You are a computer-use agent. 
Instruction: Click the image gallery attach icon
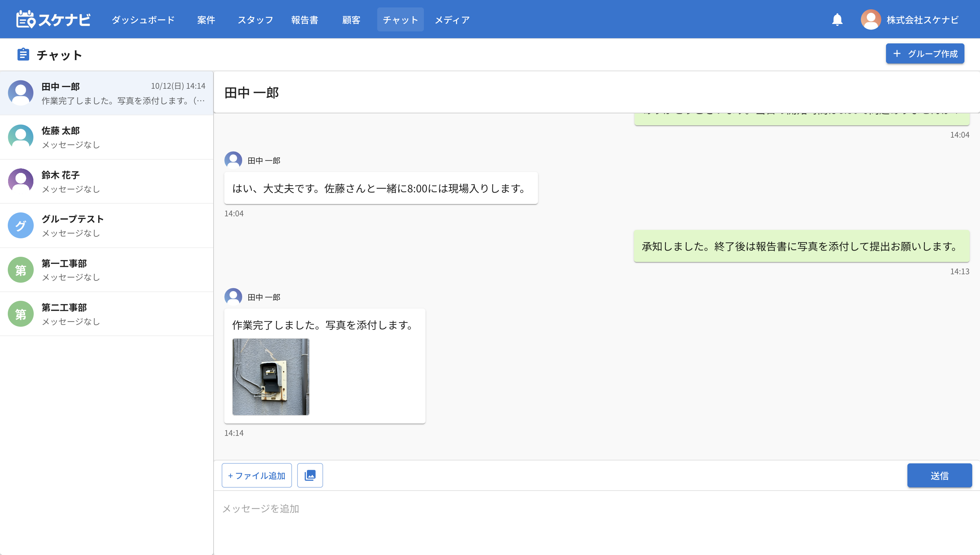click(310, 475)
